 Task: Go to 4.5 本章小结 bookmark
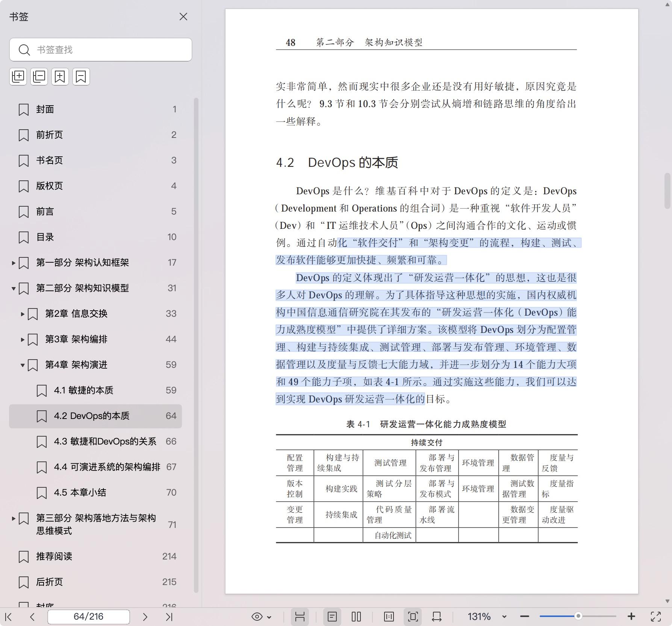coord(95,493)
